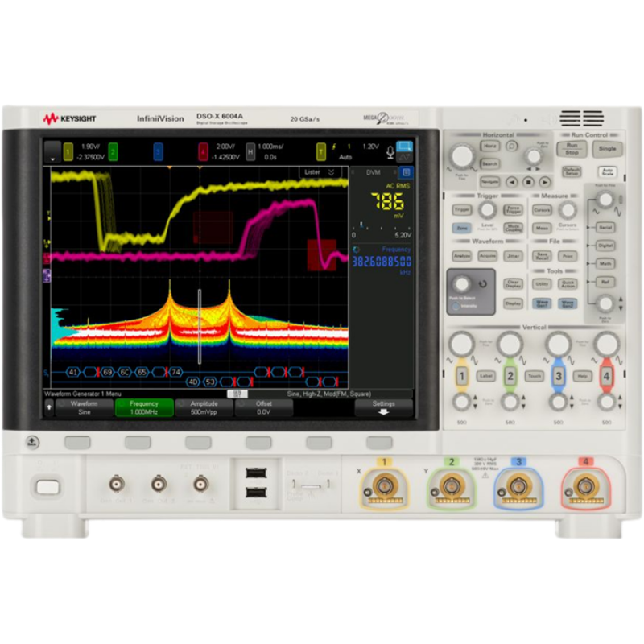This screenshot has width=644, height=644.
Task: Tap the Frequency counter icon in sidebar
Action: click(356, 250)
